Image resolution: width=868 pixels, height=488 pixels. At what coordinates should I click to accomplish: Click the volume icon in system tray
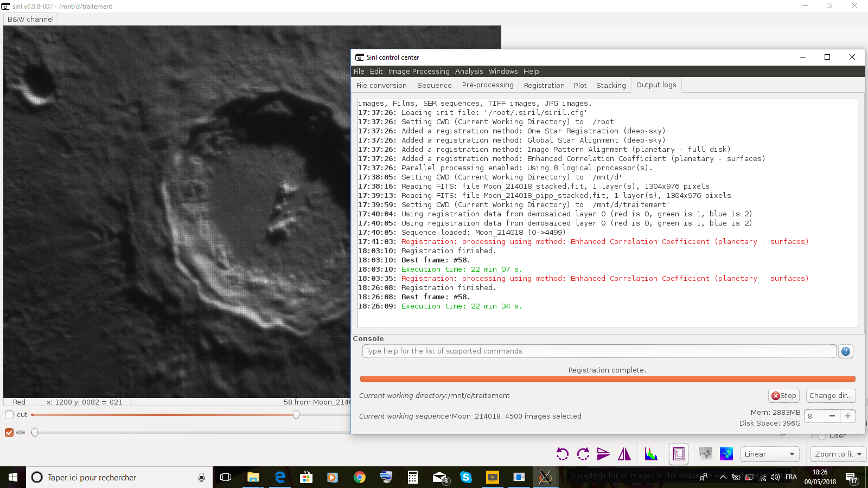point(775,477)
